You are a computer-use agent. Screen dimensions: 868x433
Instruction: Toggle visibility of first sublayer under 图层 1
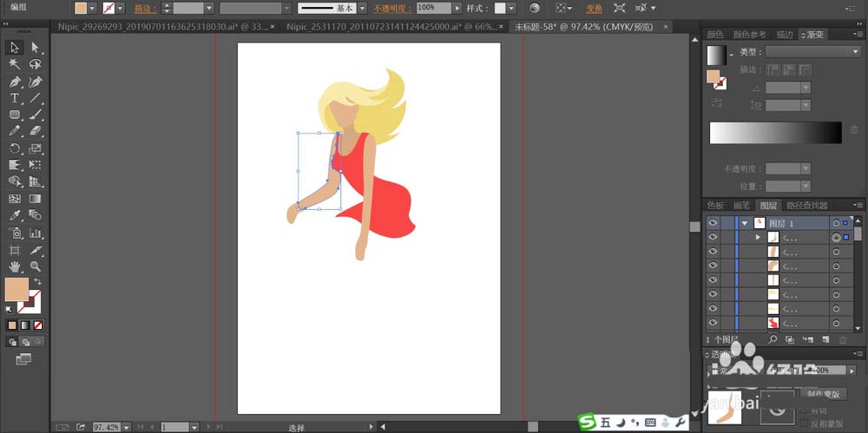[713, 237]
